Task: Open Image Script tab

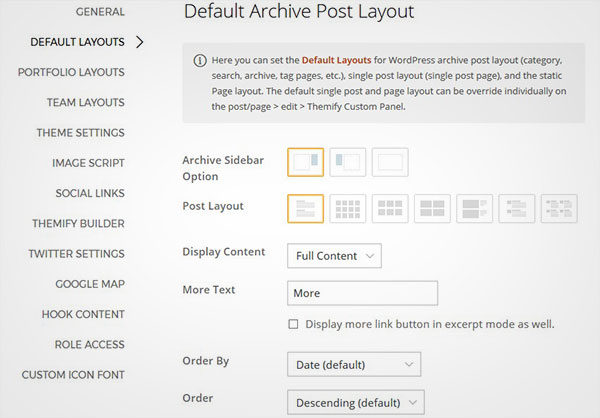Action: (x=88, y=163)
